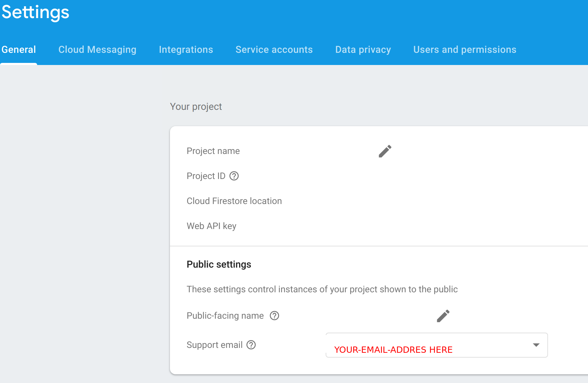Edit the project name with the pencil icon
This screenshot has width=588, height=383.
pos(385,151)
